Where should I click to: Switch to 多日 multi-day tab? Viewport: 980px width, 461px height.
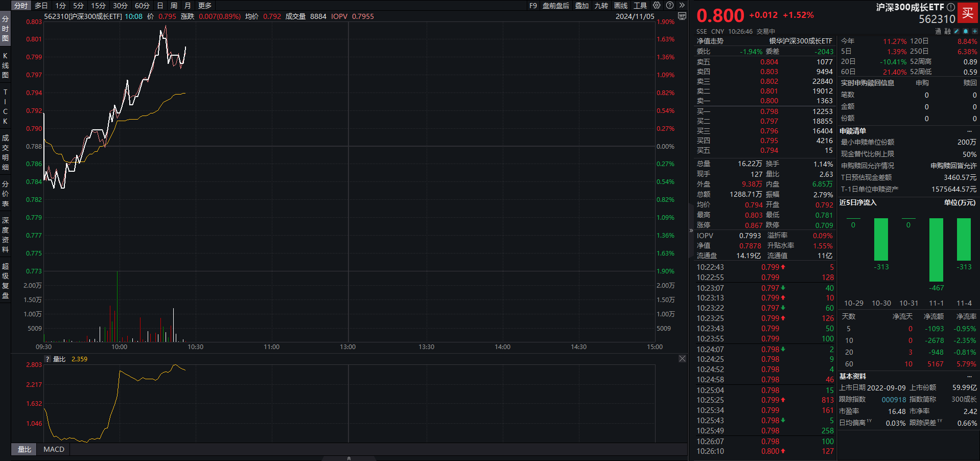click(41, 6)
